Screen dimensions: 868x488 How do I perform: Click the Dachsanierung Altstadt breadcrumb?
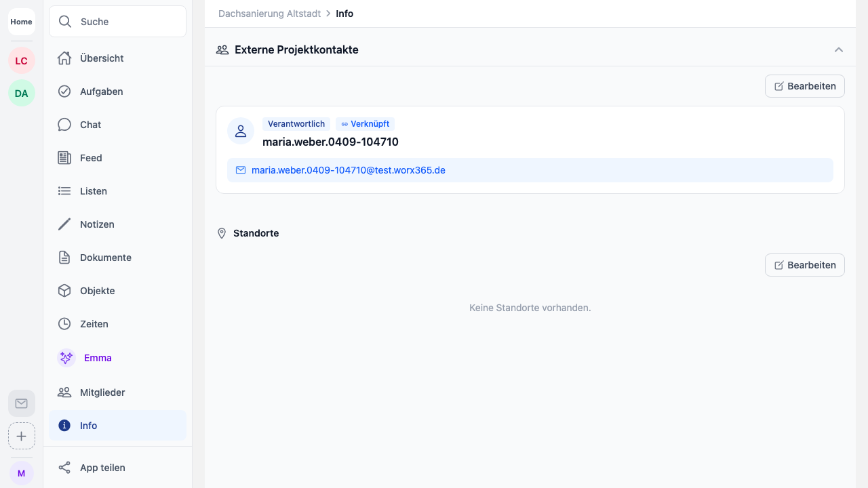[x=269, y=14]
